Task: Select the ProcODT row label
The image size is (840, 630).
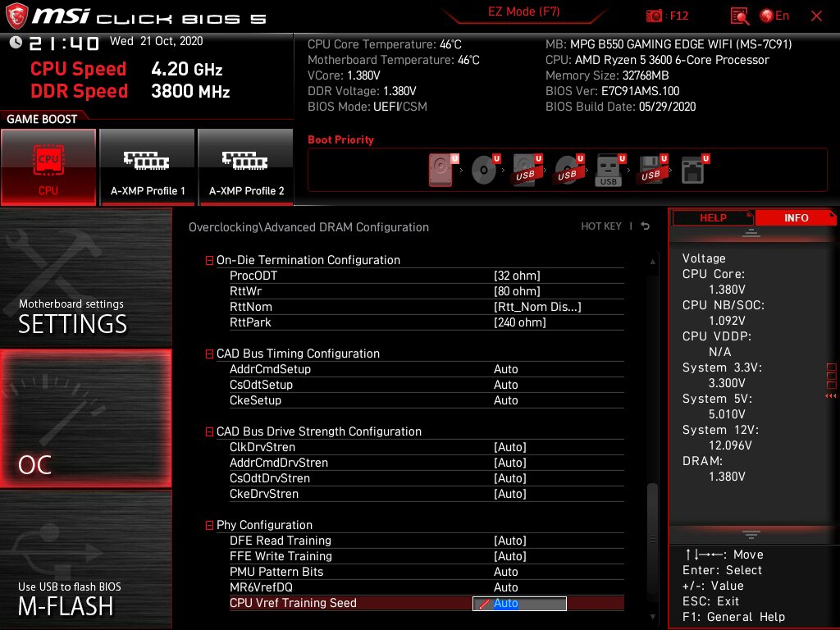Action: tap(253, 276)
